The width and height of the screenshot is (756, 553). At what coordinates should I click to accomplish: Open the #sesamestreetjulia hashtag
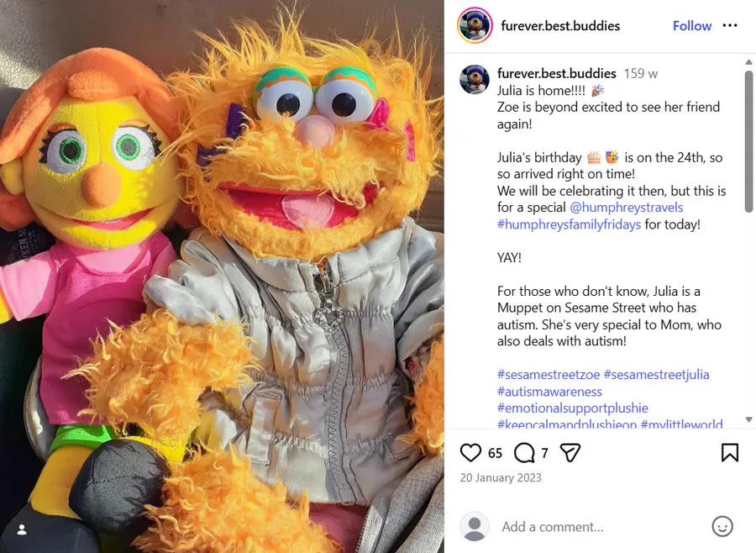[656, 375]
